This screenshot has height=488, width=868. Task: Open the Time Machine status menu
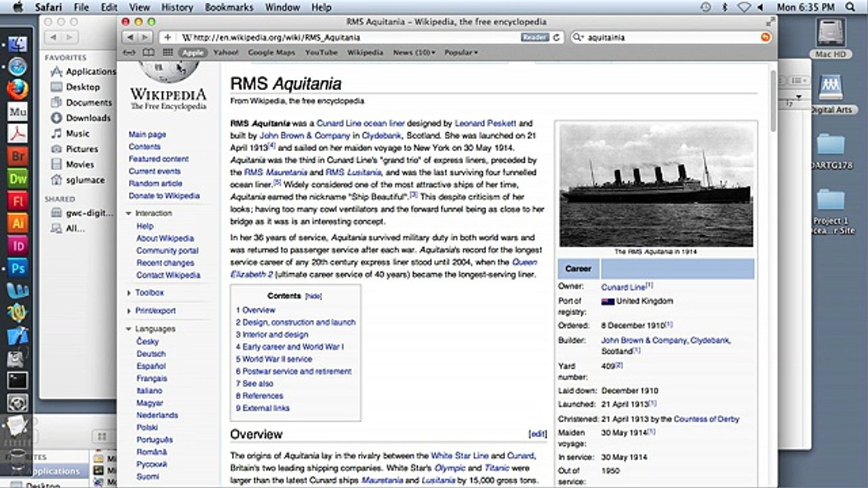[x=705, y=7]
